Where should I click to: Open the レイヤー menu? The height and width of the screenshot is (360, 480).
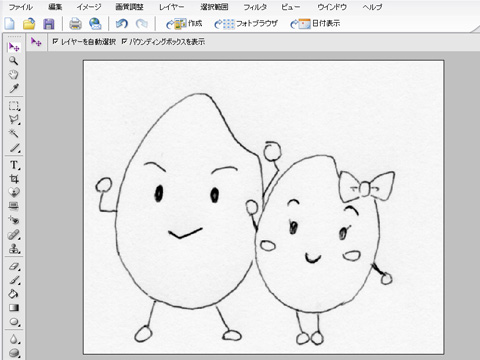pyautogui.click(x=171, y=7)
